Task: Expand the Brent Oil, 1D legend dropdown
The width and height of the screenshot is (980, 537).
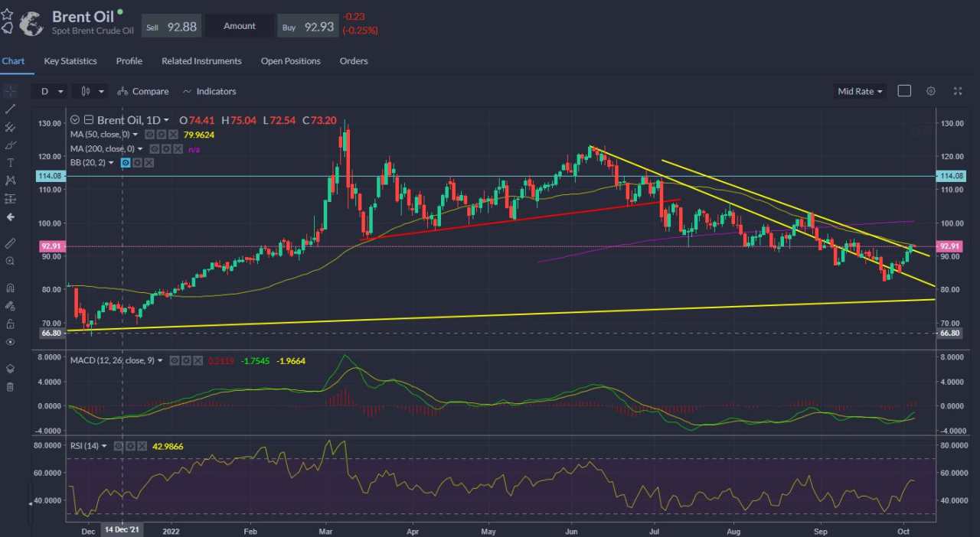Action: [x=166, y=120]
